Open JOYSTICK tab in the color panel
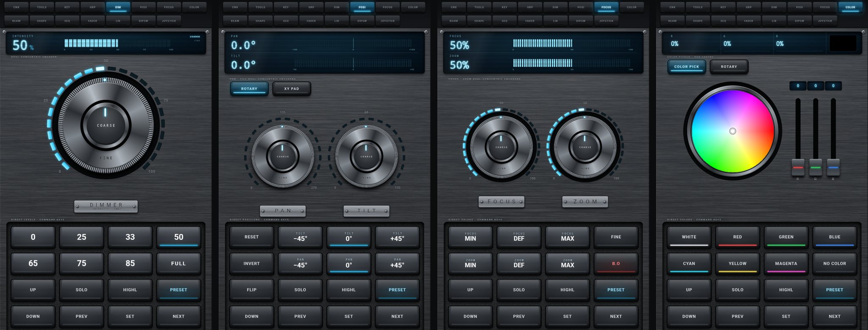Viewport: 868px width, 330px height. [825, 21]
